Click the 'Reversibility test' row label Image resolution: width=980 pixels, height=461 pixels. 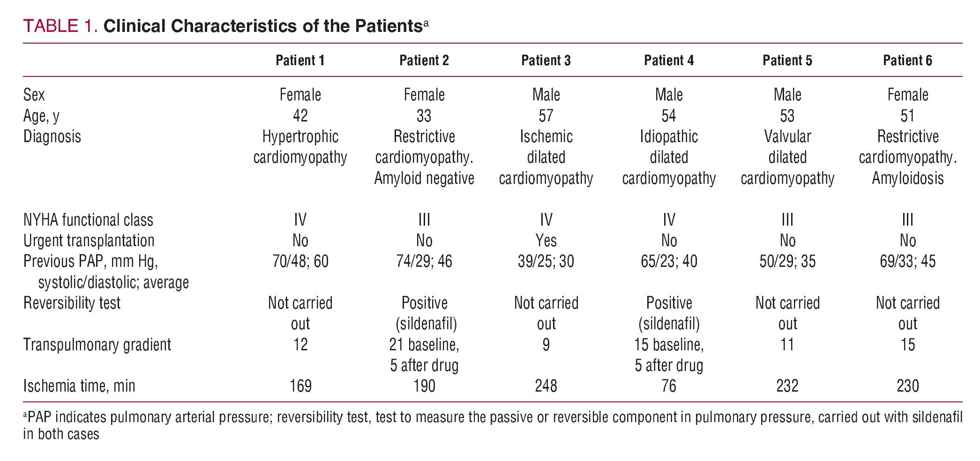72,303
